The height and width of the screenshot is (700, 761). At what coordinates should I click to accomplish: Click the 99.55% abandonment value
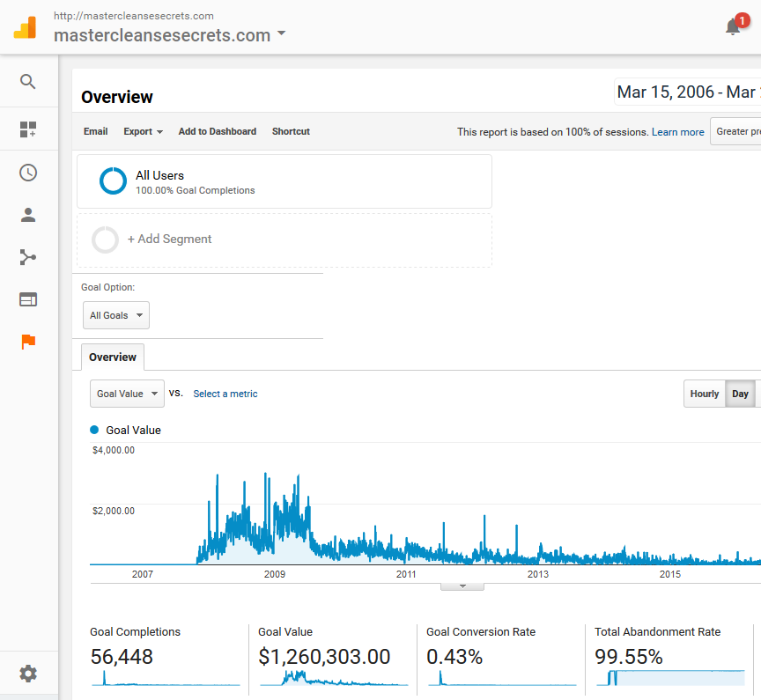pos(629,657)
